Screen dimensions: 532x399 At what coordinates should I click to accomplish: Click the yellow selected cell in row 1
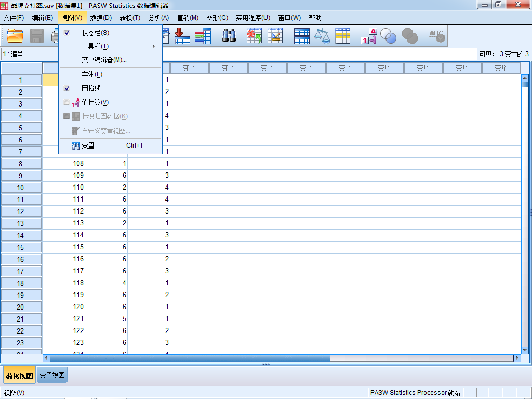(x=50, y=79)
